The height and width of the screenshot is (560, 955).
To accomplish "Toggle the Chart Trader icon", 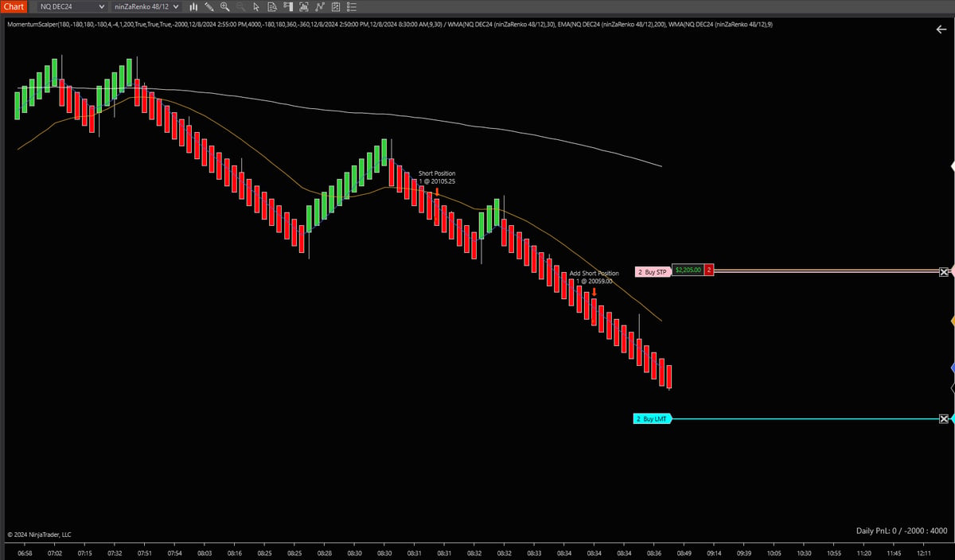I will 287,6.
